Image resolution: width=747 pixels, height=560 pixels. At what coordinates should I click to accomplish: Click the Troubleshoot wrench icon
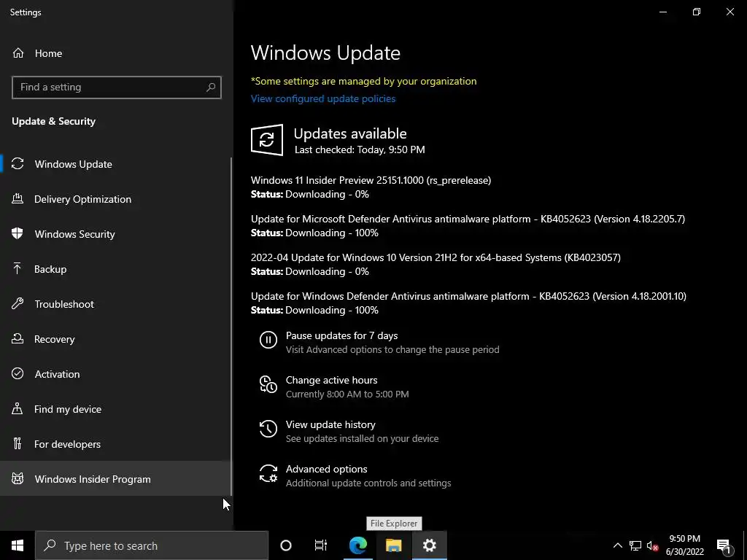[18, 304]
